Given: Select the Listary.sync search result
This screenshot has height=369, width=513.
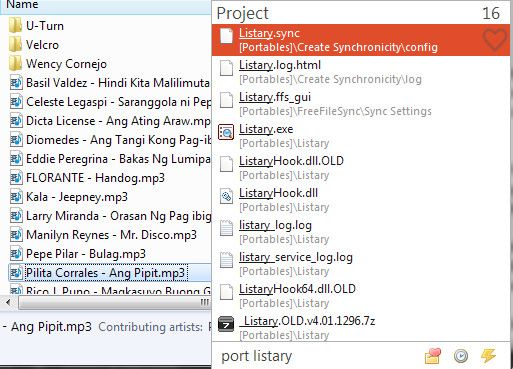Looking at the screenshot, I should (361, 40).
